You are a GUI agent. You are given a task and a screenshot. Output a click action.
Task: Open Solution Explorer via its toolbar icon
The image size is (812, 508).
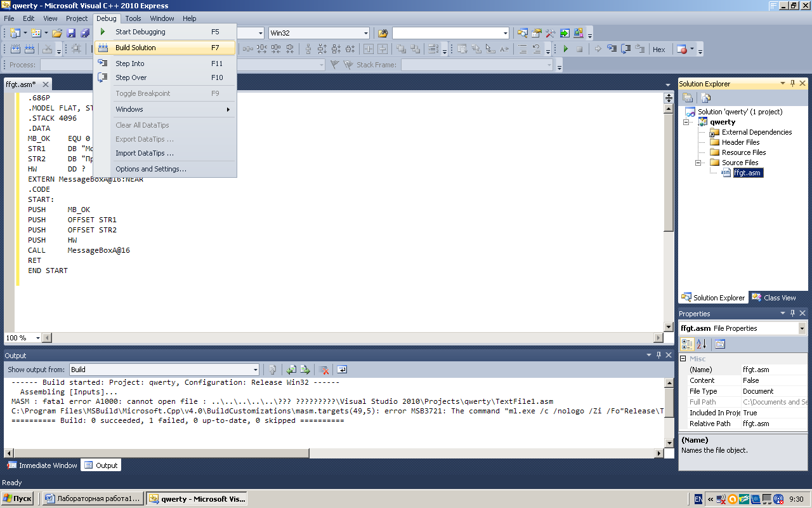tap(522, 33)
